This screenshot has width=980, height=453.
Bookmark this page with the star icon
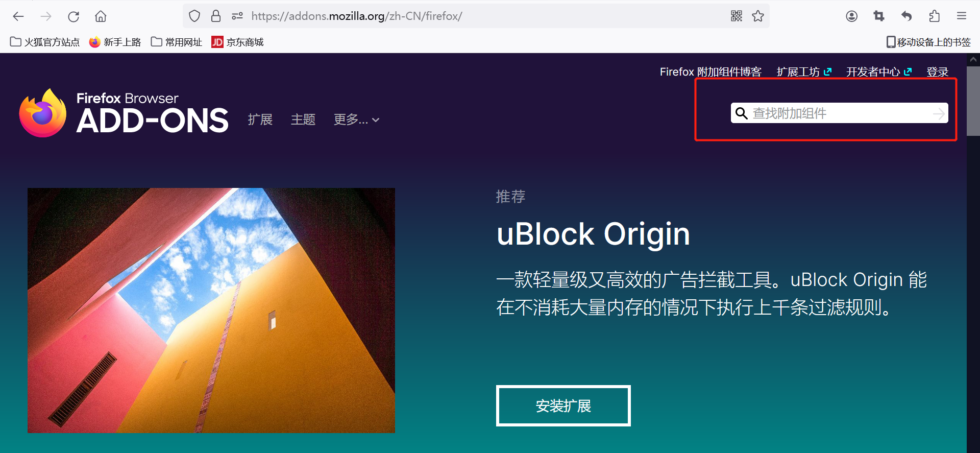coord(758,16)
